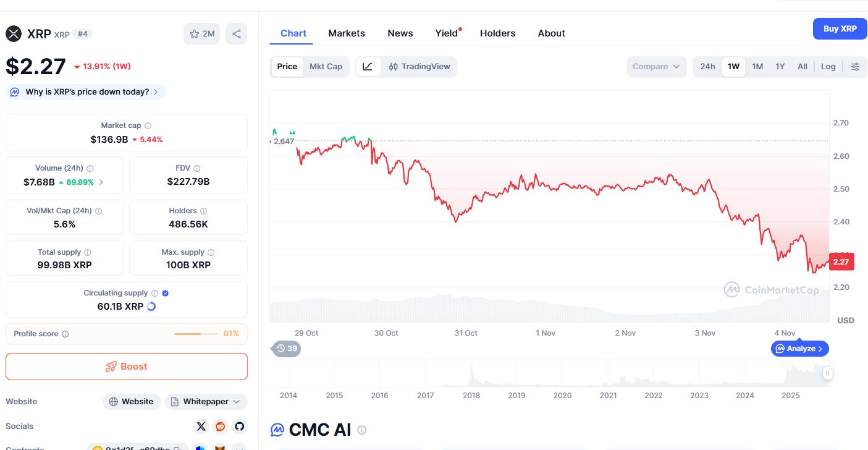Click the timeline range slider handle
868x450 pixels.
click(x=828, y=373)
